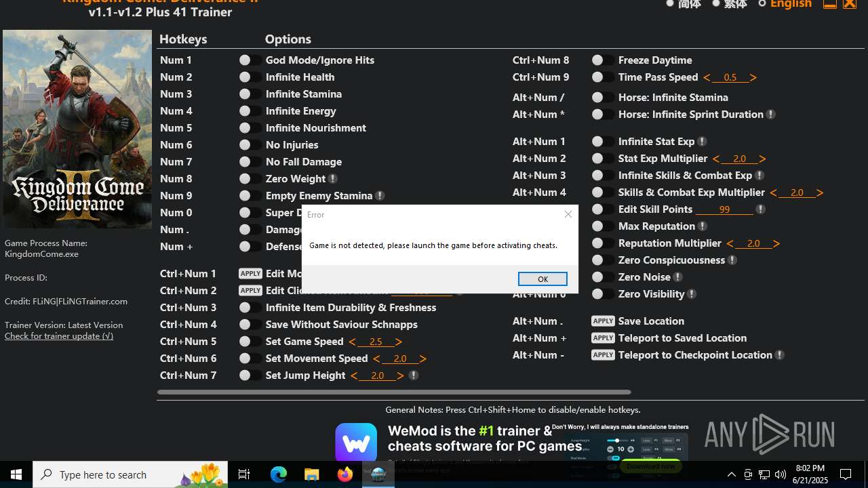This screenshot has width=868, height=488.
Task: Toggle Freeze Daytime
Action: pos(603,60)
